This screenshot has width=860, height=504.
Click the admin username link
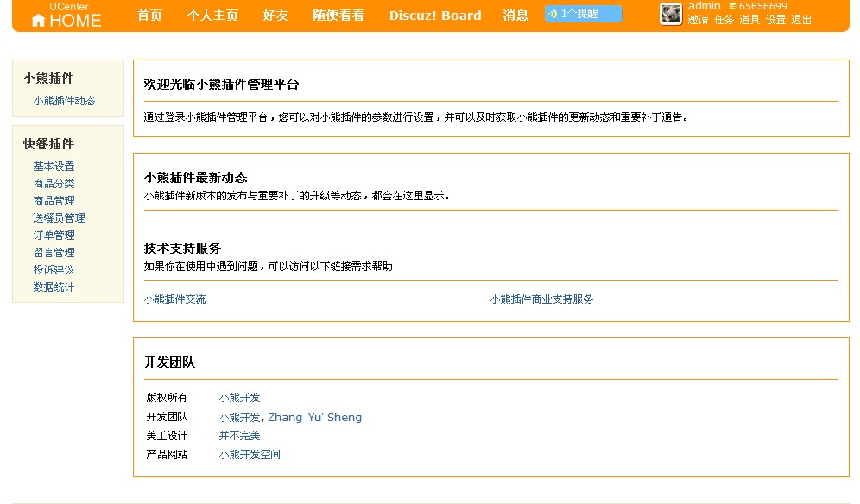click(x=705, y=6)
